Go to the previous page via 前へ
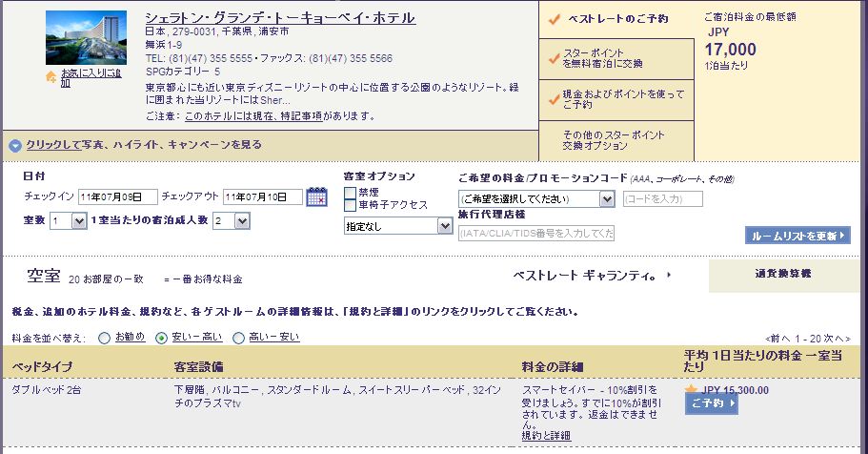The width and height of the screenshot is (868, 454). coord(778,339)
